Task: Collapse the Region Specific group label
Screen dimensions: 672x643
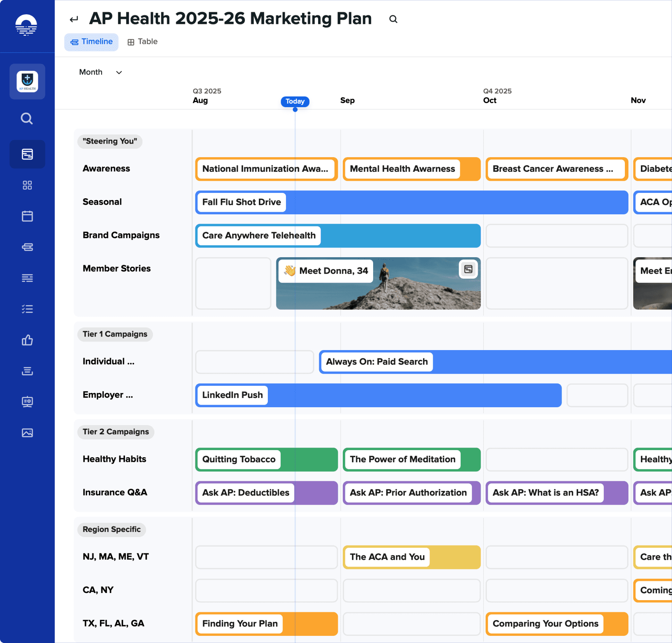Action: tap(111, 529)
